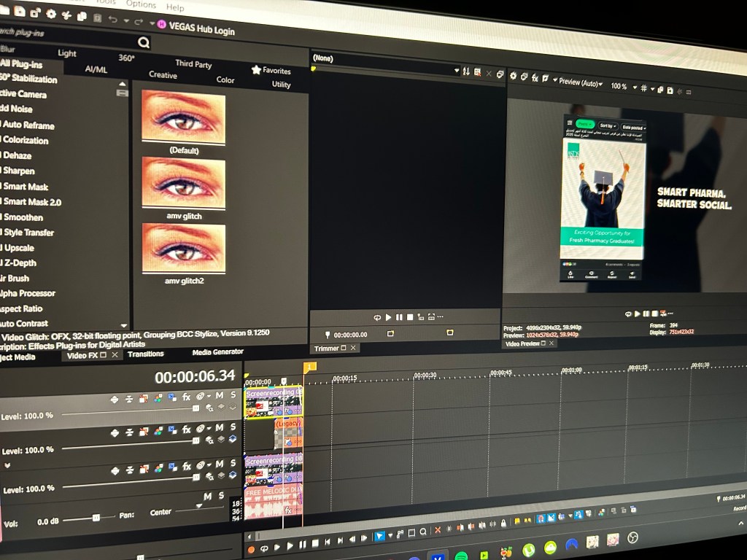The width and height of the screenshot is (747, 560).
Task: Solo the second video track
Action: (x=233, y=427)
